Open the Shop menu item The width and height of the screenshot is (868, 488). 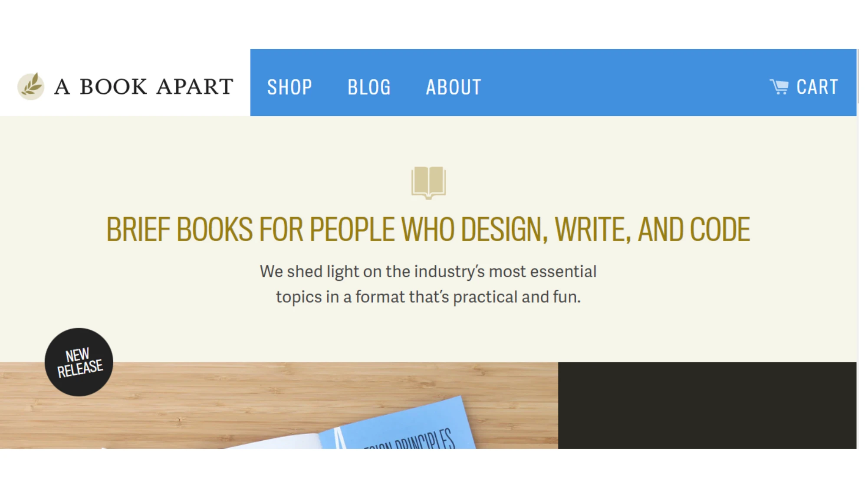(289, 87)
